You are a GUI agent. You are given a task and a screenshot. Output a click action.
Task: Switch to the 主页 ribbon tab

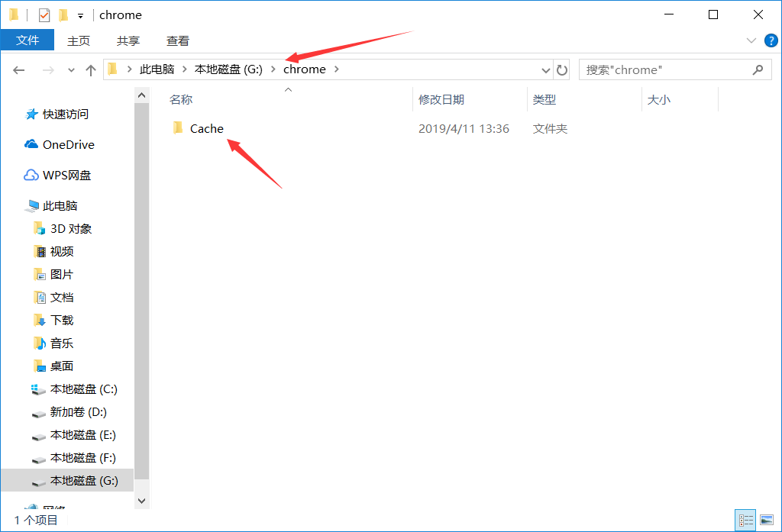(x=79, y=41)
